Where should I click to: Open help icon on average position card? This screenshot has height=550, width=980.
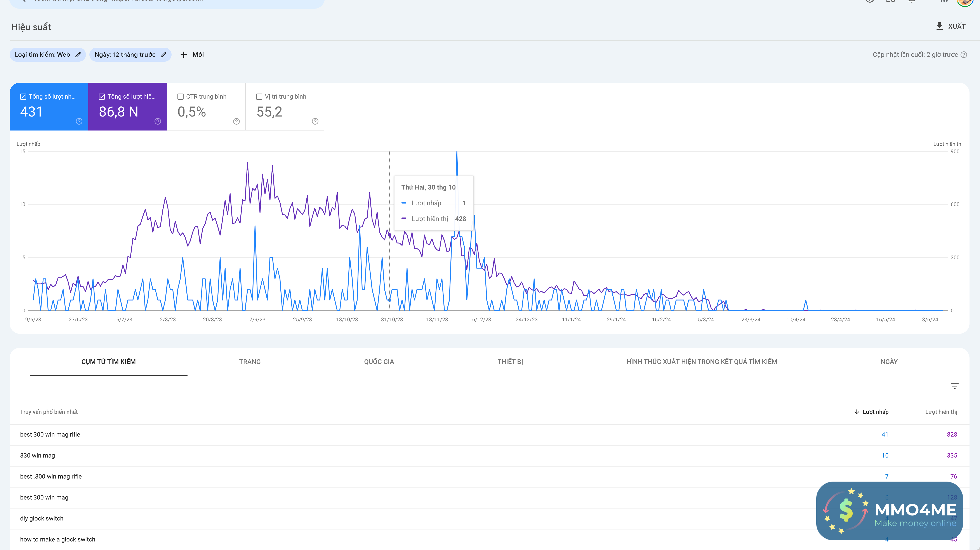315,121
